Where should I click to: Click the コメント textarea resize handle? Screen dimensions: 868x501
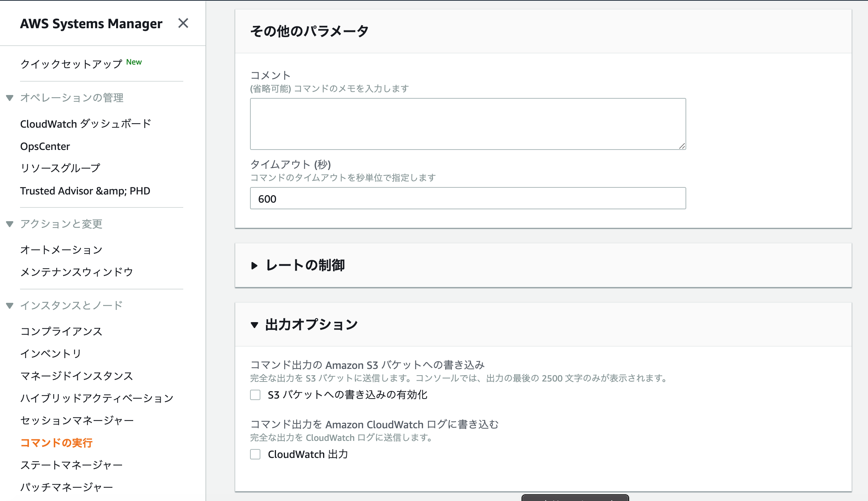click(682, 146)
